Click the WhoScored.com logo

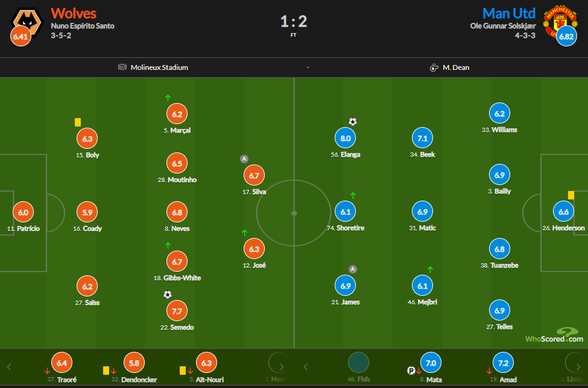click(554, 335)
